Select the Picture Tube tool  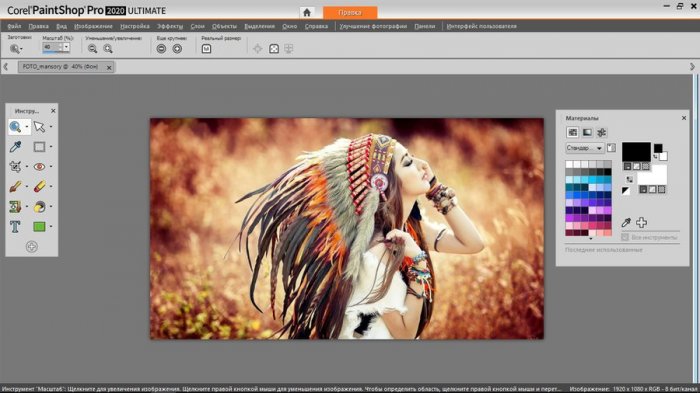coord(15,206)
